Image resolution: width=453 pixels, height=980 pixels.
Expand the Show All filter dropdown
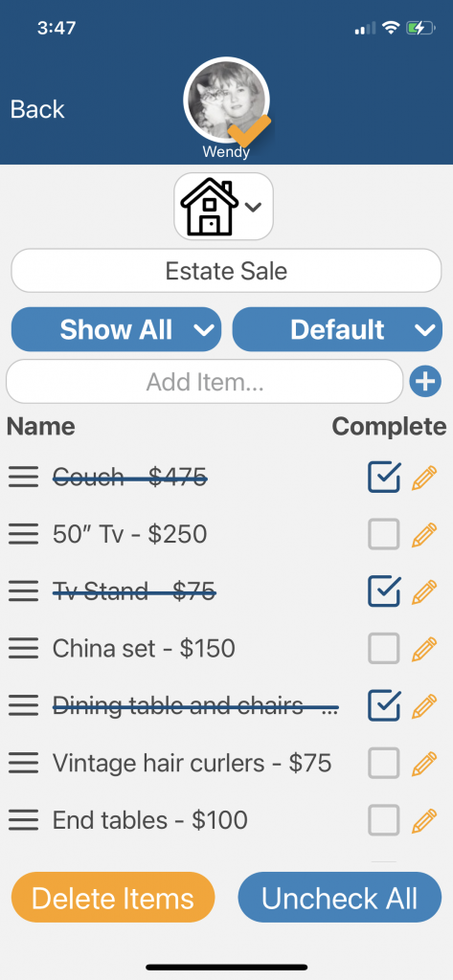pyautogui.click(x=117, y=329)
